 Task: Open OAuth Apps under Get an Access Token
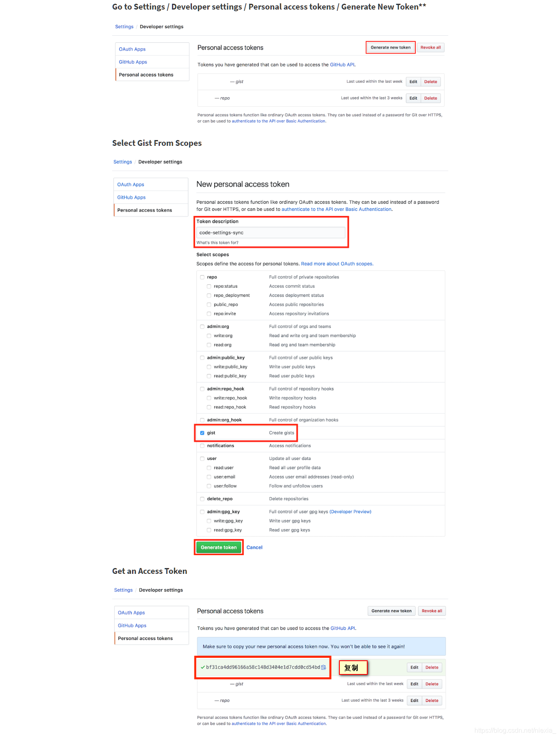[131, 613]
